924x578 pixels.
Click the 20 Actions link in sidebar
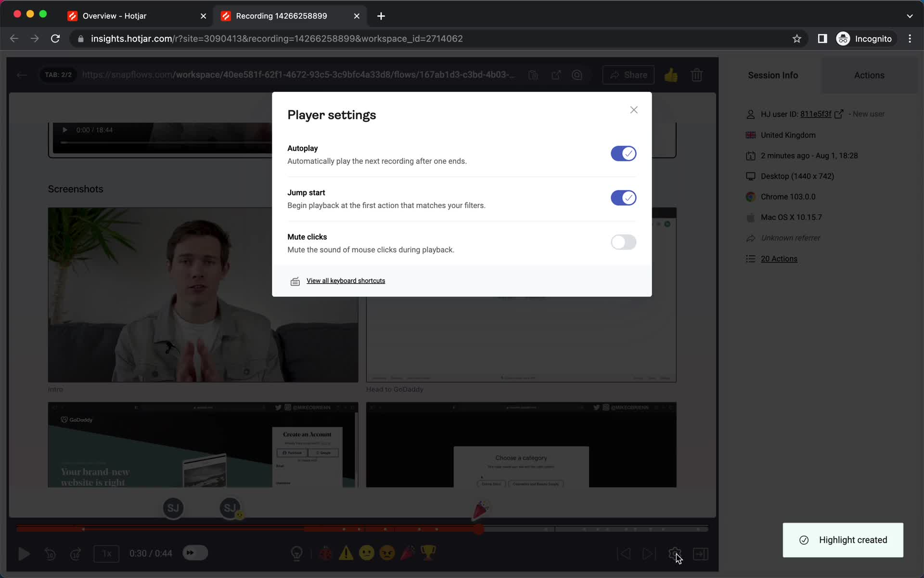click(780, 258)
